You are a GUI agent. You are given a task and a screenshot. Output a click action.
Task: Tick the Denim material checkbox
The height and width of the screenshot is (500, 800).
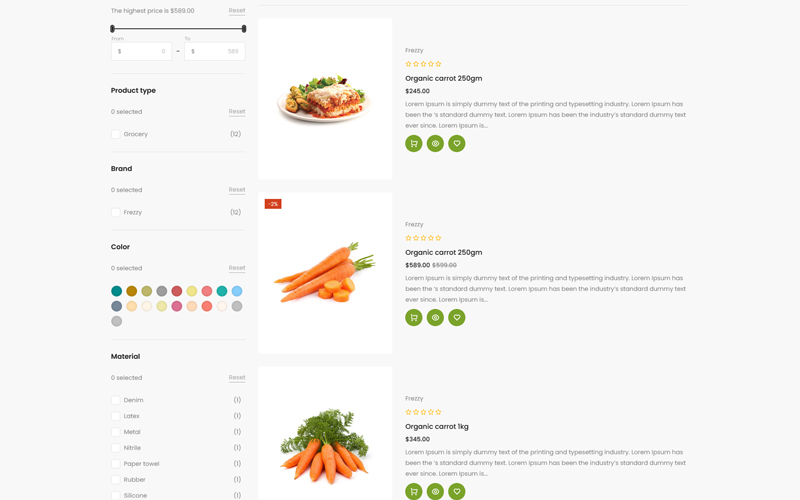[x=116, y=400]
